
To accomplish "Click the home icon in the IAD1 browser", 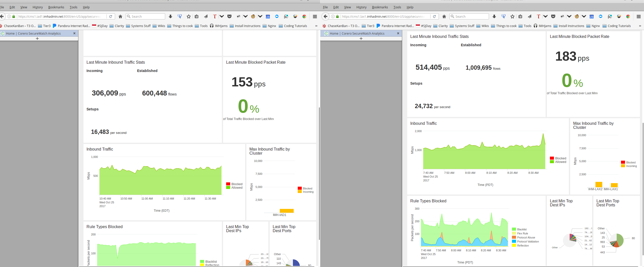I will (x=120, y=16).
